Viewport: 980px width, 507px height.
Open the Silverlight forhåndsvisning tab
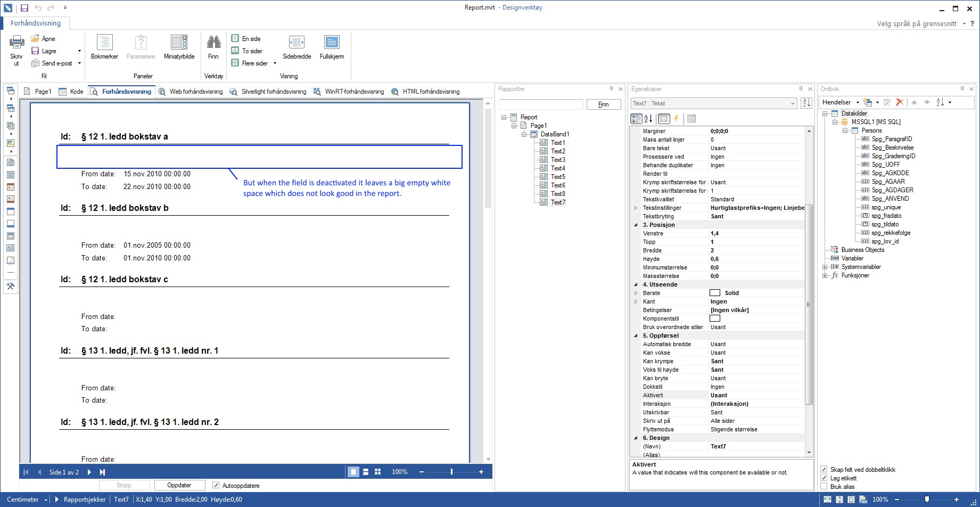pos(268,92)
